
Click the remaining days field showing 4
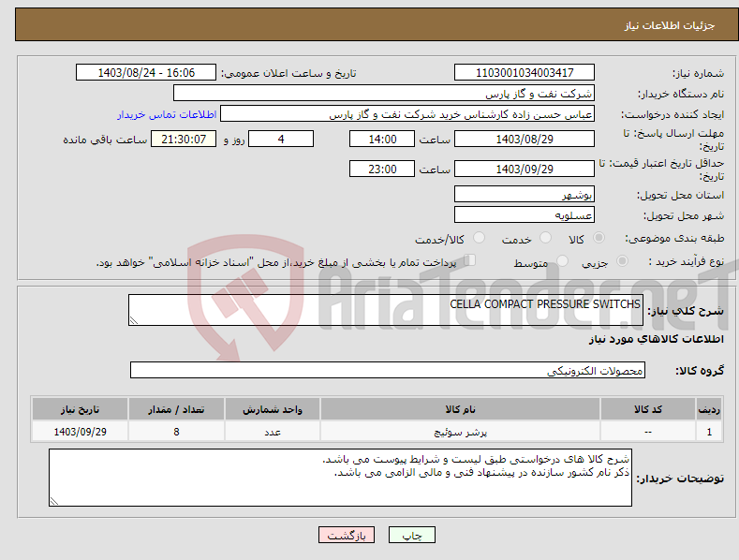pyautogui.click(x=281, y=139)
